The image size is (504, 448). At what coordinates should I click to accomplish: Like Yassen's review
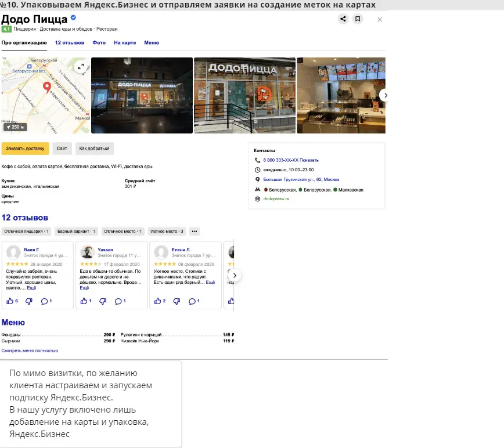(x=84, y=301)
